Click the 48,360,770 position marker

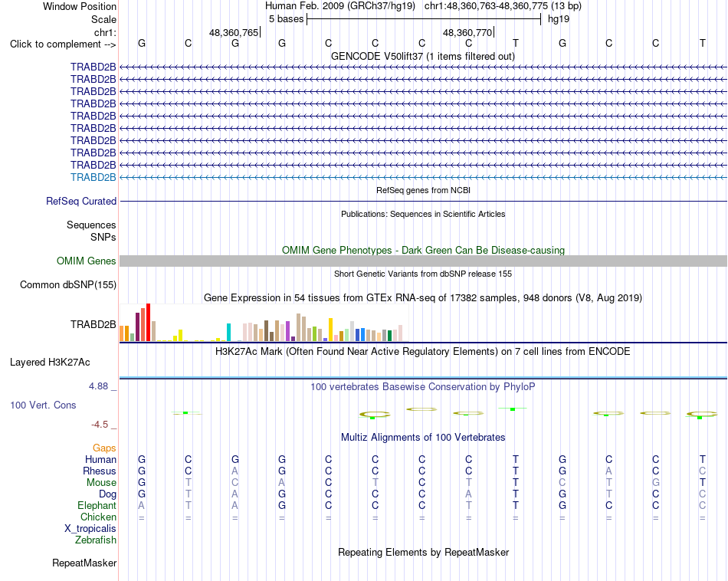467,32
